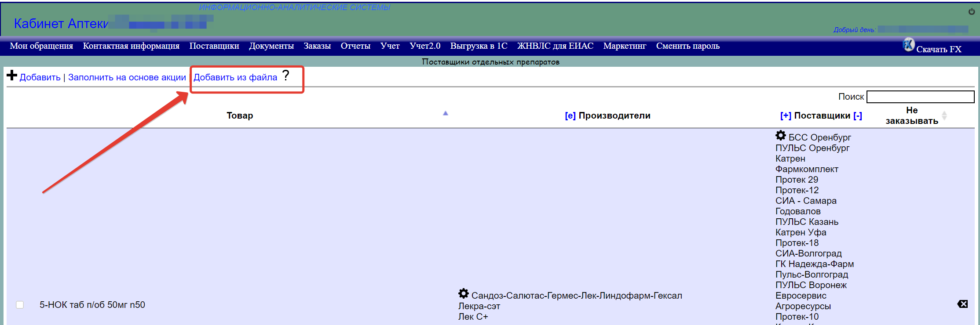
Task: Click the power logout icon
Action: click(x=972, y=12)
